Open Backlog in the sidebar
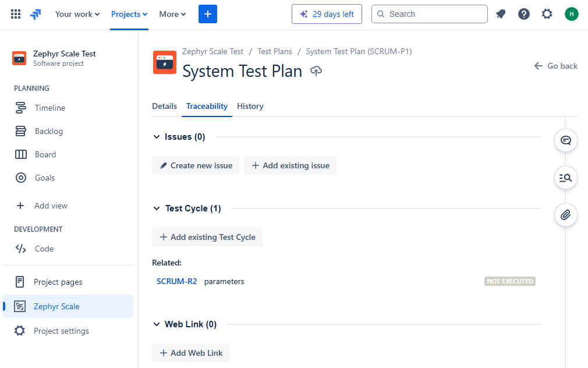 (x=68, y=131)
